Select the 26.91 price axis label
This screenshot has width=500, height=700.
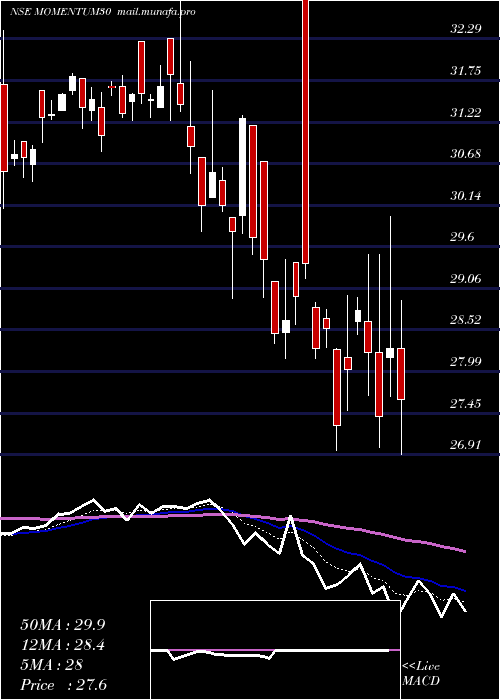coord(466,445)
